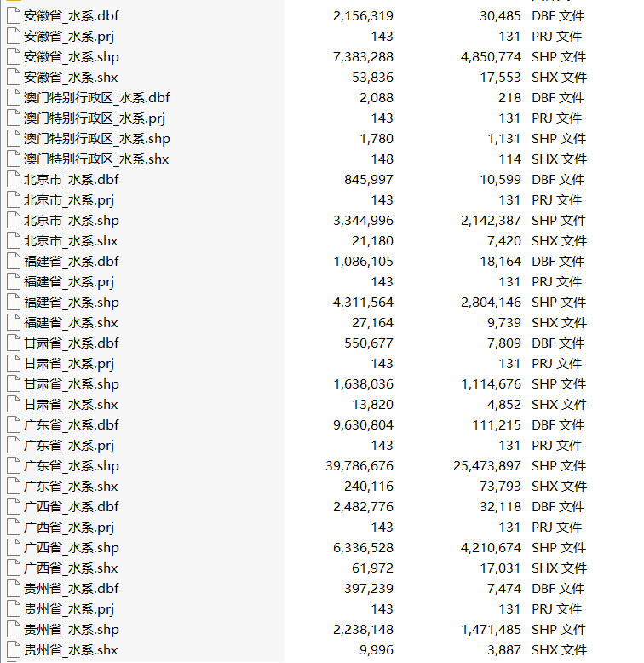Select the icon of 福建省_水系.prj
This screenshot has height=663, width=644.
[14, 281]
